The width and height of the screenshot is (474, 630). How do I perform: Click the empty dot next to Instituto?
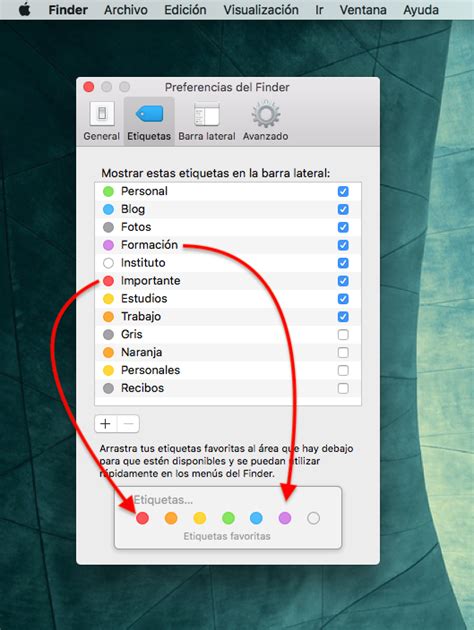[x=108, y=263]
